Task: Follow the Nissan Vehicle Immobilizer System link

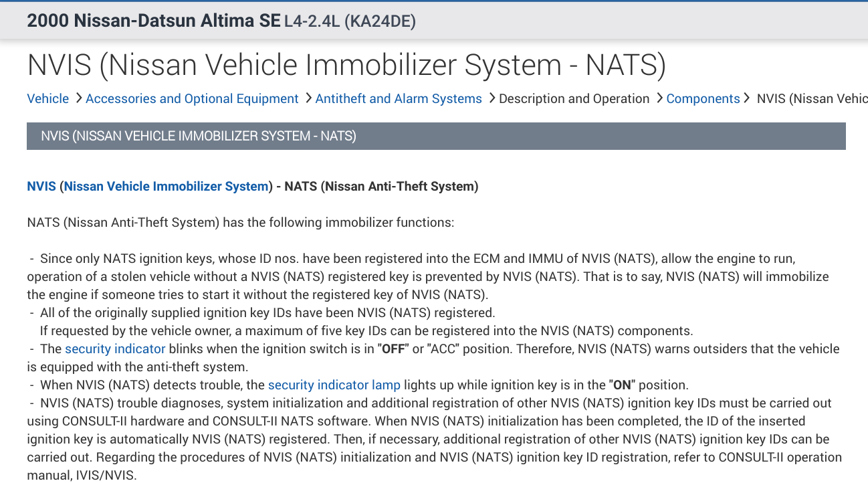Action: coord(166,187)
